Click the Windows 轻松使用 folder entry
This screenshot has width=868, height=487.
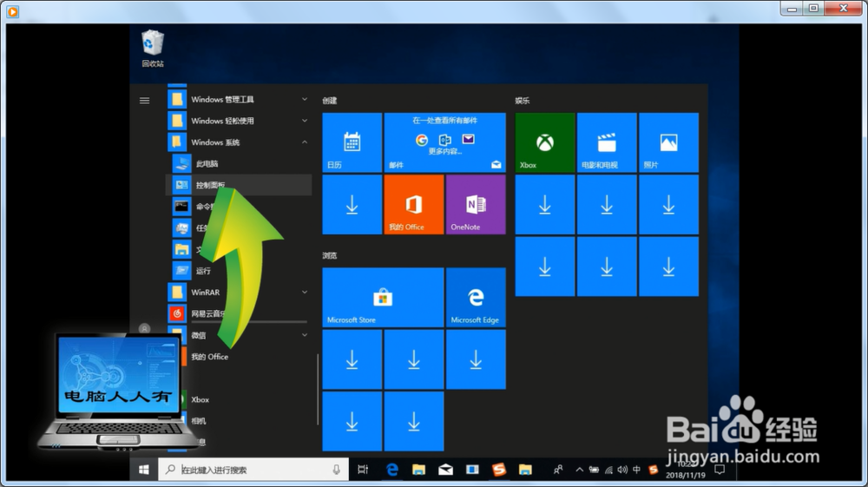240,121
